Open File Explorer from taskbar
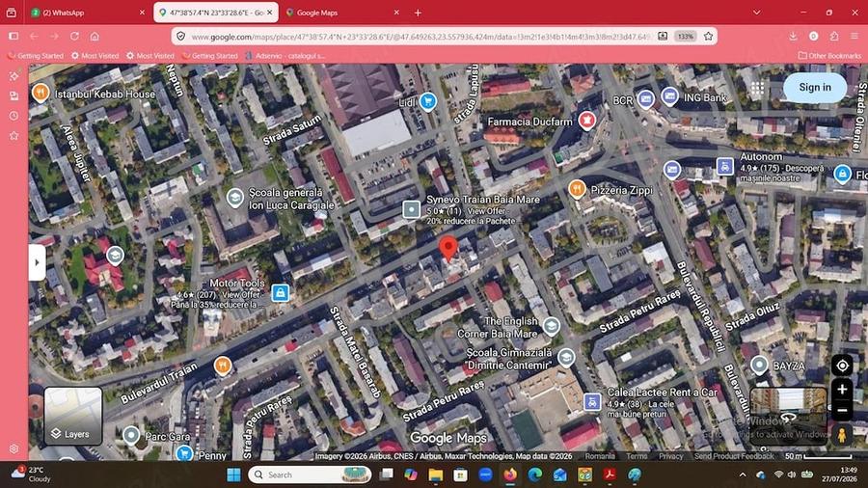The height and width of the screenshot is (488, 868). 436,474
